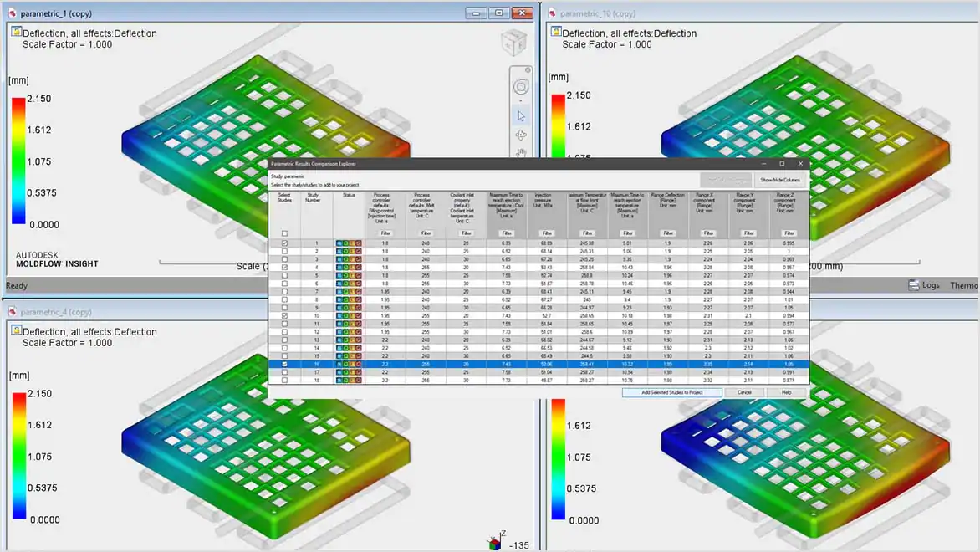Check the Select Studies header checkbox
This screenshot has height=552, width=980.
click(x=283, y=233)
